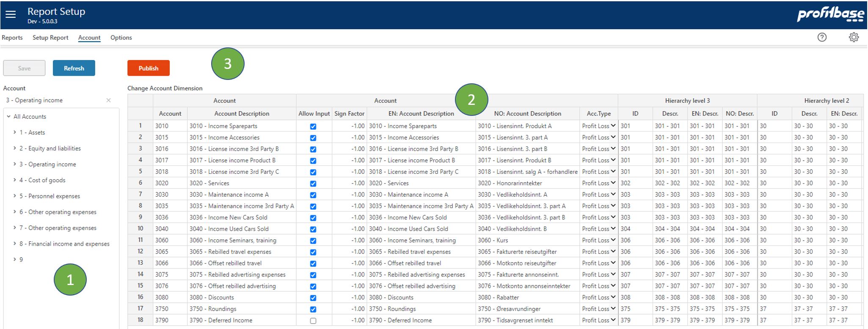Image resolution: width=868 pixels, height=329 pixels.
Task: Toggle Allow Input for account 3065
Action: click(313, 252)
